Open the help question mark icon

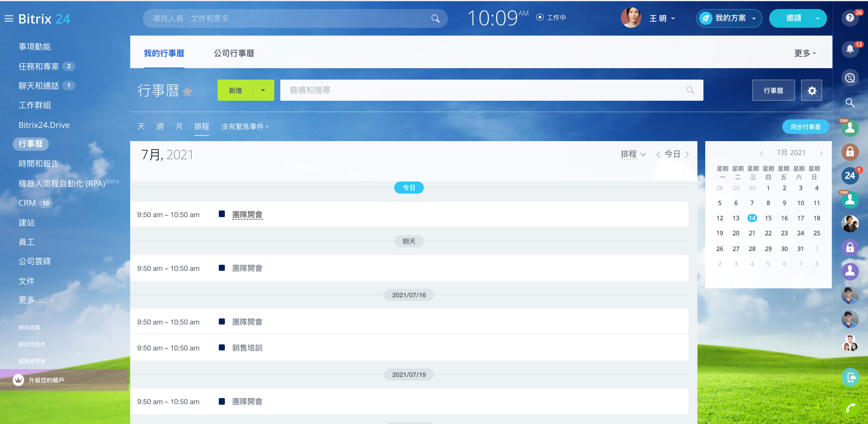(850, 18)
